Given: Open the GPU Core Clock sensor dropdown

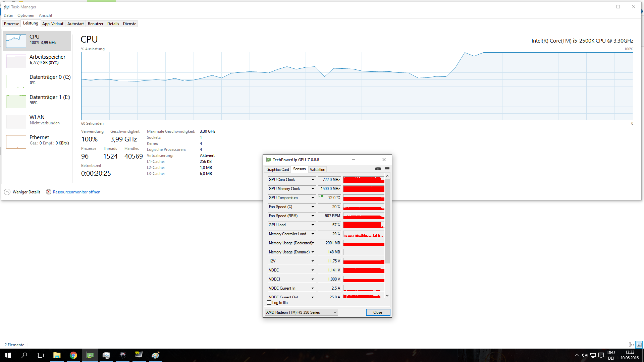Looking at the screenshot, I should tap(313, 180).
